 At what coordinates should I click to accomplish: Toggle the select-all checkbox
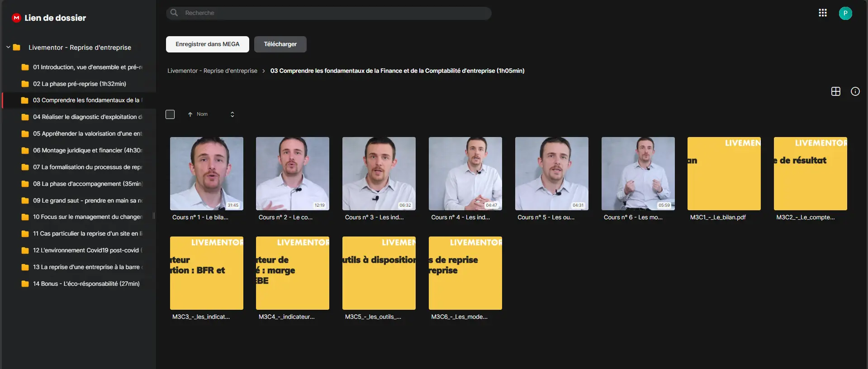[x=170, y=114]
